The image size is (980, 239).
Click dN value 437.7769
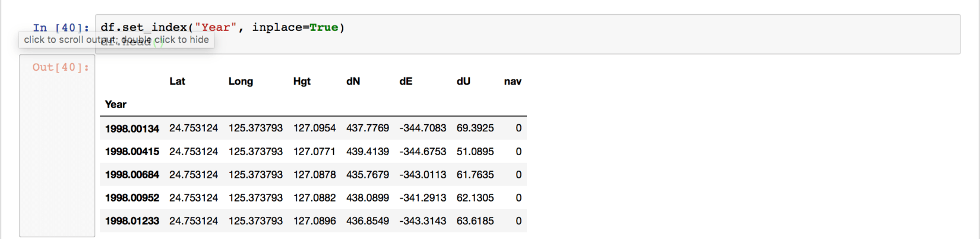click(x=368, y=128)
